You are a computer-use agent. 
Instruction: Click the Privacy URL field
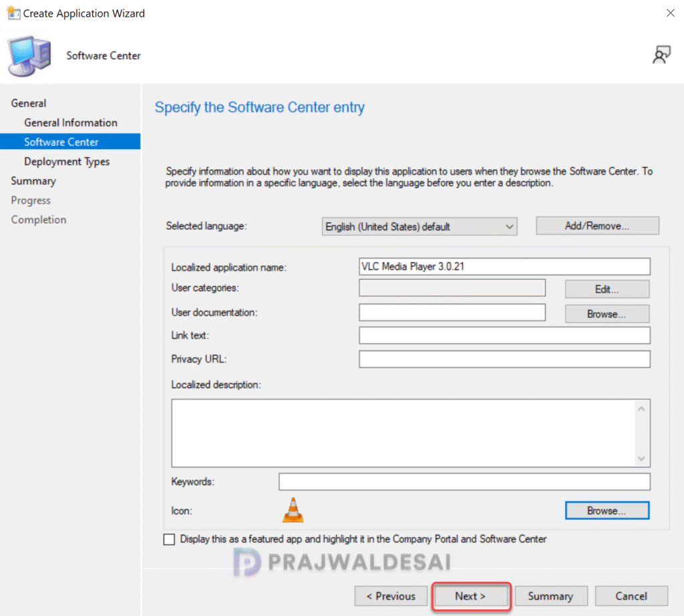[x=504, y=359]
